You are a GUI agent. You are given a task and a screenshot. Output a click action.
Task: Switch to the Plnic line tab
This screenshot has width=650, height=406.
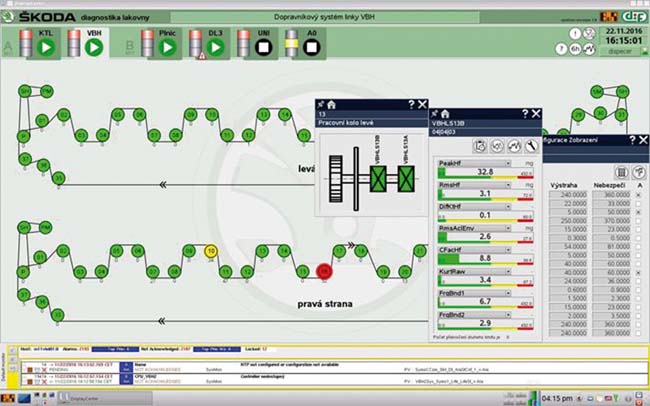point(161,43)
